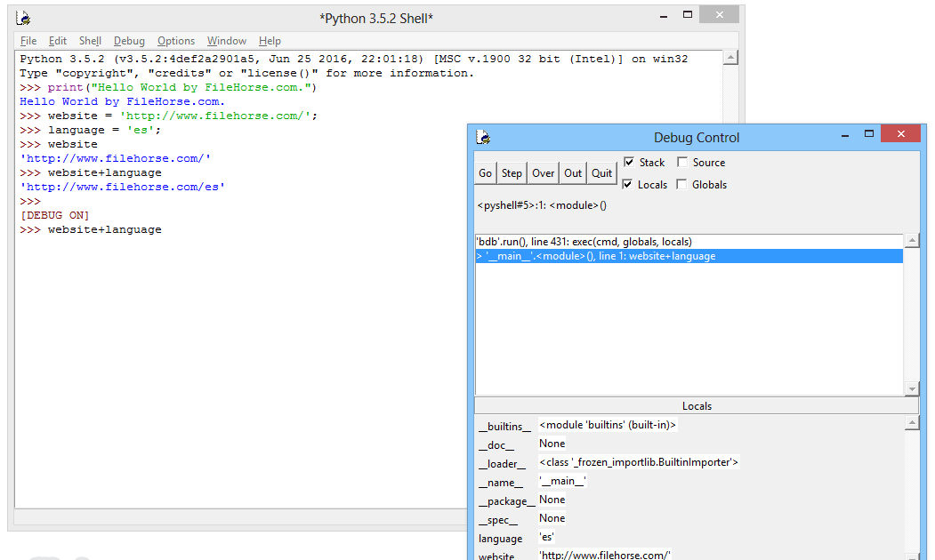The image size is (935, 560).
Task: Uncheck the Stack checkbox
Action: click(630, 163)
